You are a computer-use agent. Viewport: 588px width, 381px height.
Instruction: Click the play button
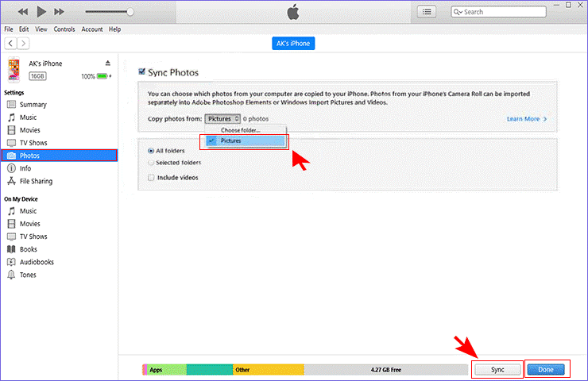pos(41,12)
